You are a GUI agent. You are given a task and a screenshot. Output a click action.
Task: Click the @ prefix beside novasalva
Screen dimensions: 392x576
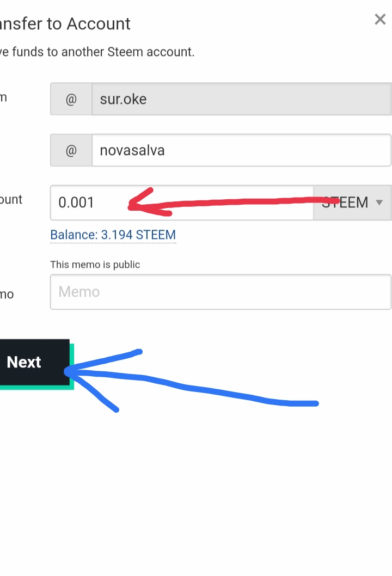point(71,150)
